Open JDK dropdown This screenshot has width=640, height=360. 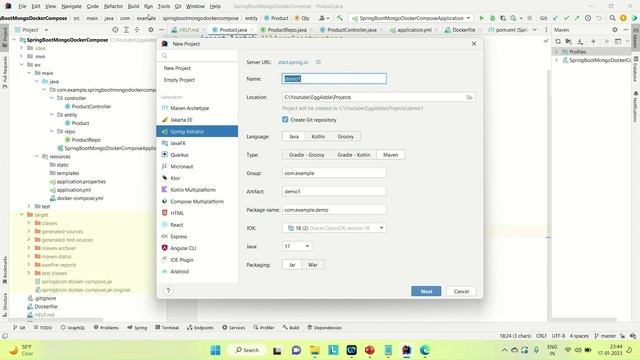pyautogui.click(x=334, y=228)
